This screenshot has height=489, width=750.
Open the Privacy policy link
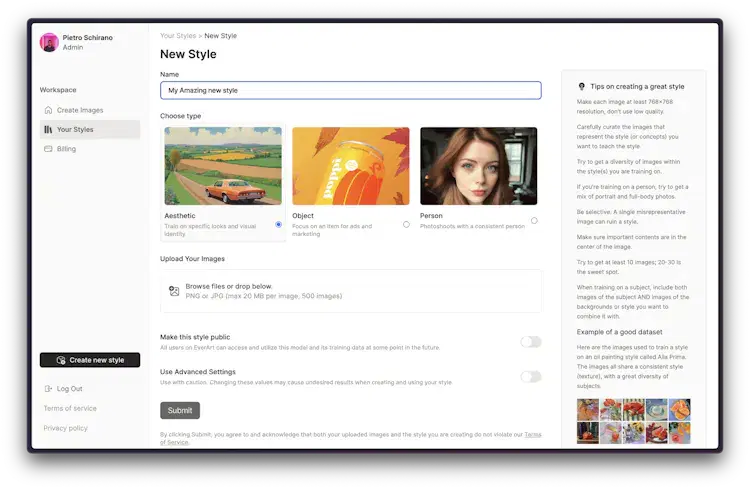pyautogui.click(x=65, y=428)
